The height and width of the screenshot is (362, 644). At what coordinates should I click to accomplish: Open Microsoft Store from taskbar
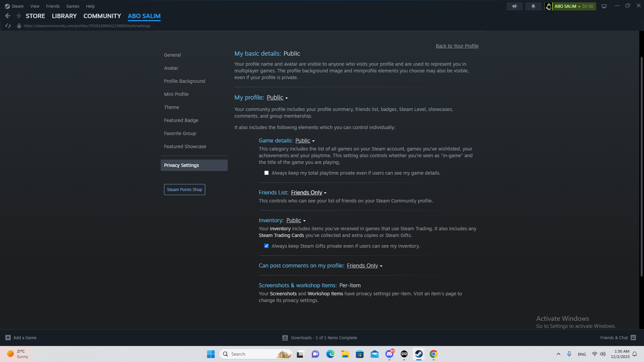point(360,354)
